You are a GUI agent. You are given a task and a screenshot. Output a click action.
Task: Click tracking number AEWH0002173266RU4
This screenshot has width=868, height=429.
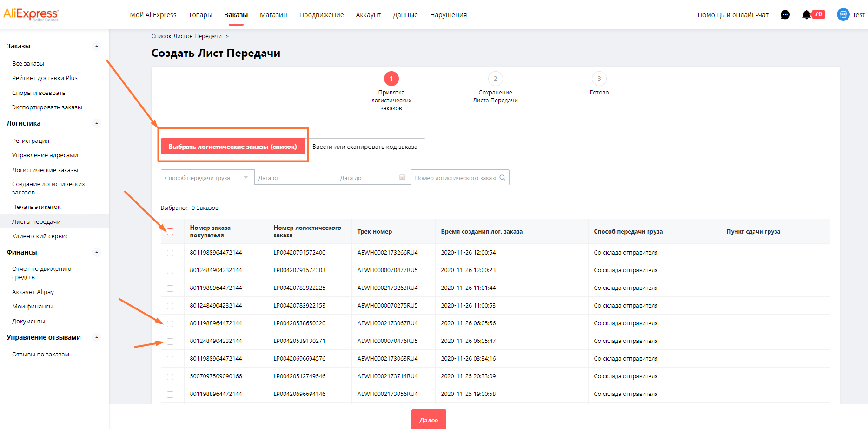387,253
